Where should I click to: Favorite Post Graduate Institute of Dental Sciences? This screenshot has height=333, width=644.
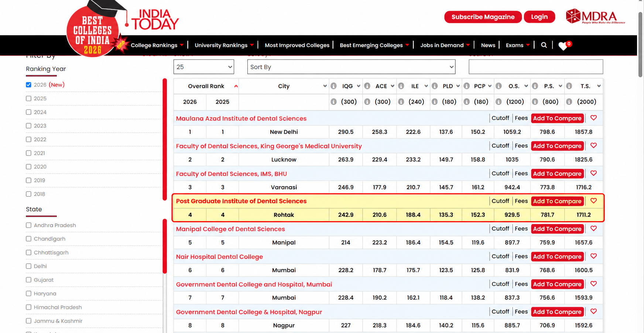pos(593,201)
